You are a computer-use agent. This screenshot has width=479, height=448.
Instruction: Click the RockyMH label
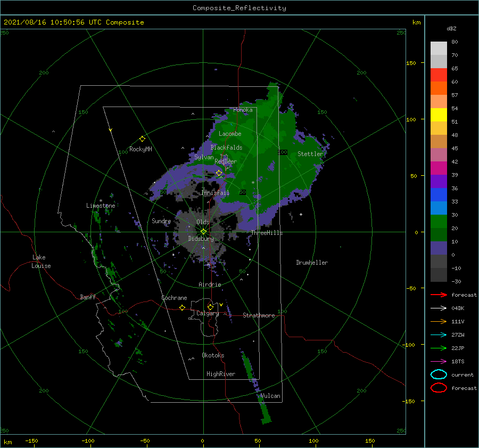point(141,149)
